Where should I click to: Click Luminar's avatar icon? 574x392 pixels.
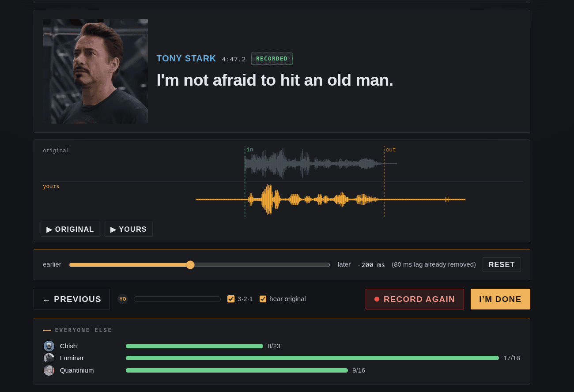coord(49,358)
